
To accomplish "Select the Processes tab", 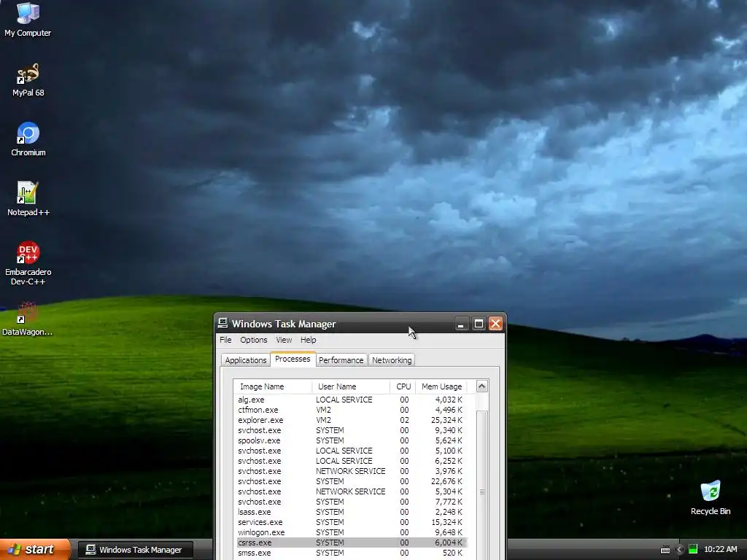I will [293, 359].
